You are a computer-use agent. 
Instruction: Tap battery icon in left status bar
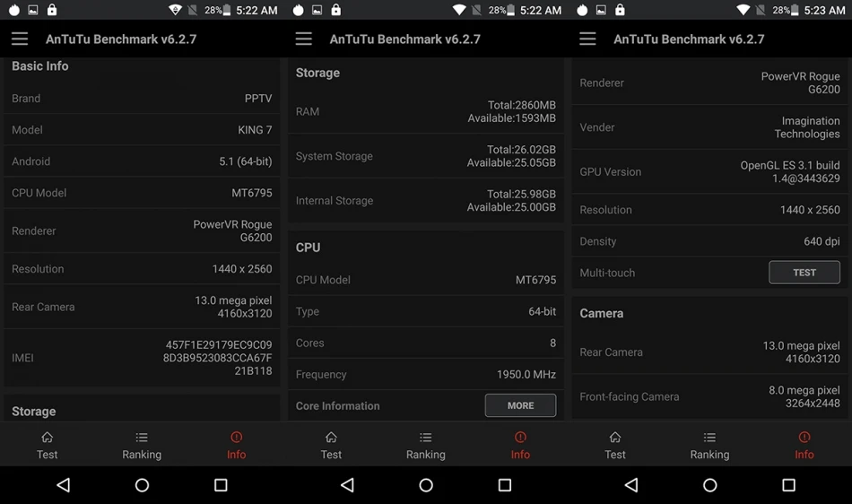coord(227,10)
